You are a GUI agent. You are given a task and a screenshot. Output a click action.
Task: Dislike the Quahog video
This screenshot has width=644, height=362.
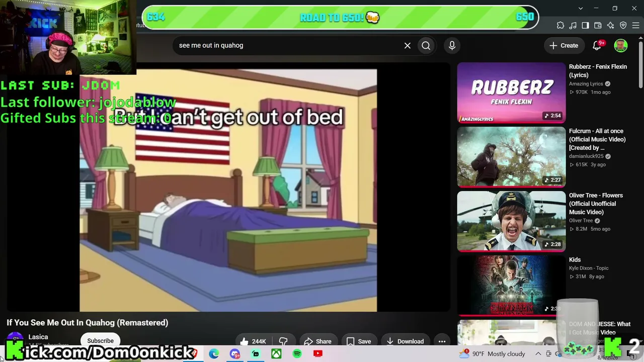click(283, 341)
